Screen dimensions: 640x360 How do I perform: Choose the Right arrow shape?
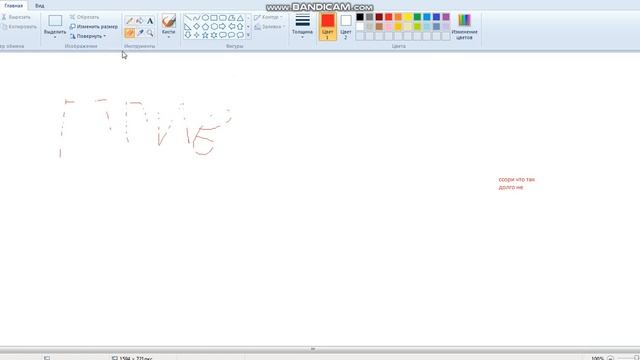point(223,27)
